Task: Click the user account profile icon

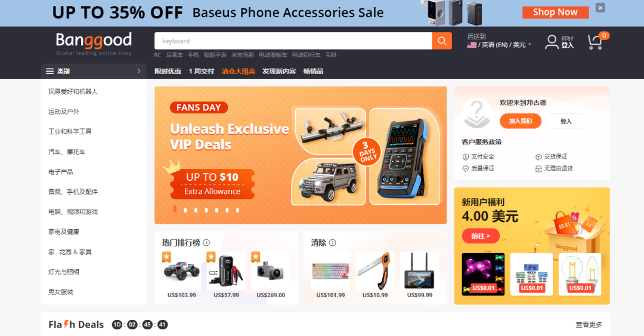Action: point(551,42)
